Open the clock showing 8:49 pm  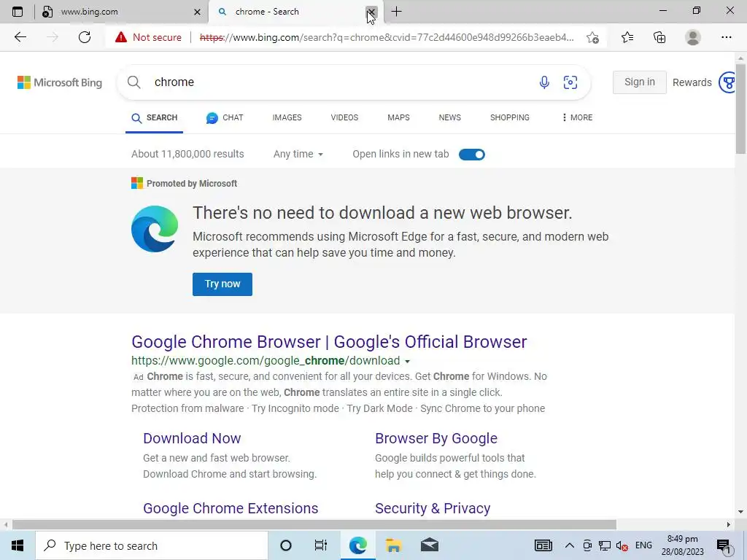coord(682,545)
